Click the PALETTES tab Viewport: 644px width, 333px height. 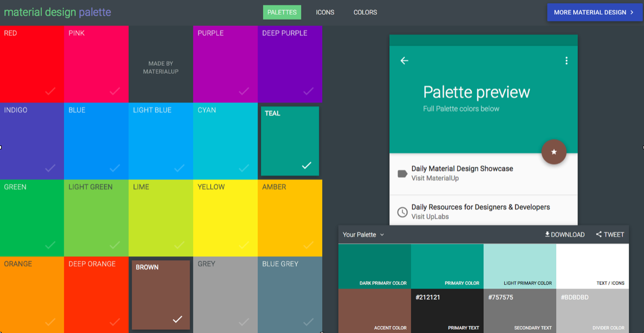[282, 12]
